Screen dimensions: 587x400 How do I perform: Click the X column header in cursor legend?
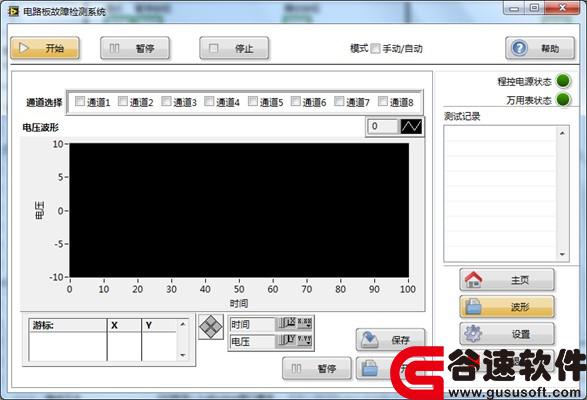[x=124, y=325]
